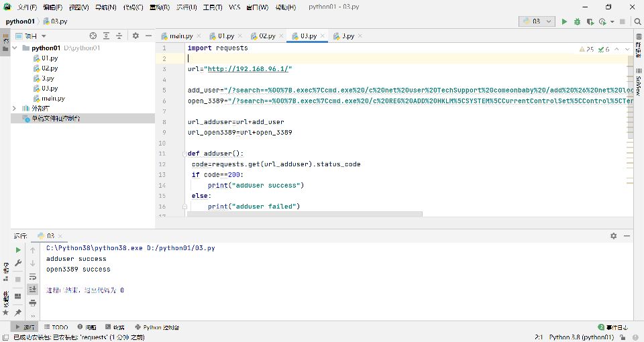
Task: Click the pin tab icon in run panel
Action: click(18, 312)
